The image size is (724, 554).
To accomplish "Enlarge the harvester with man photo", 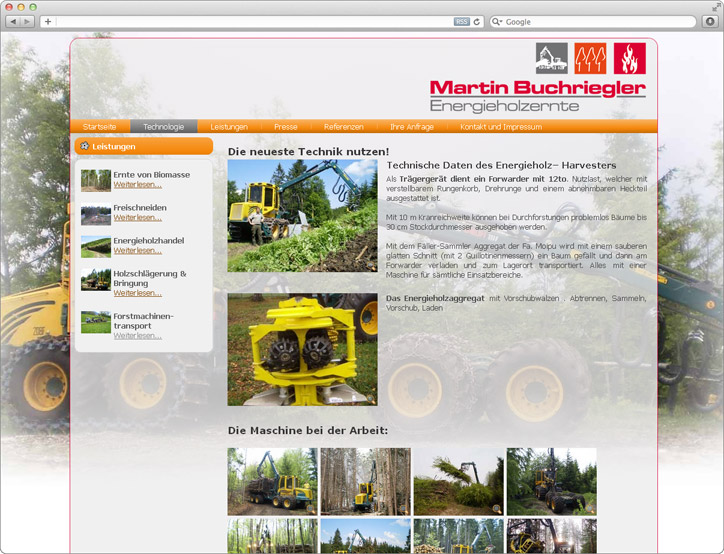I will pos(302,216).
